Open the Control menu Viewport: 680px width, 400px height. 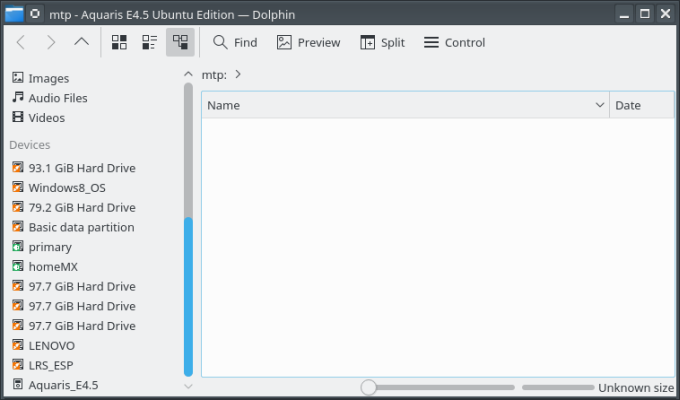pyautogui.click(x=454, y=42)
